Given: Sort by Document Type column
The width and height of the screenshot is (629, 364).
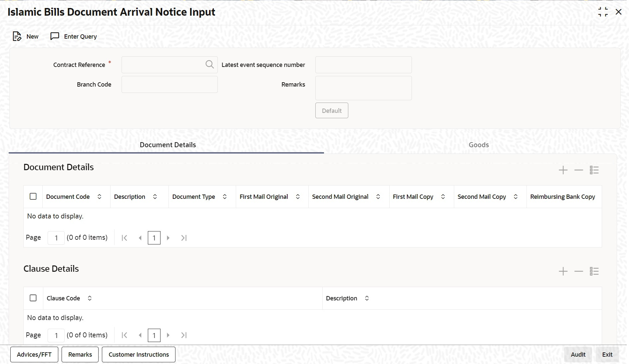Looking at the screenshot, I should tap(225, 197).
